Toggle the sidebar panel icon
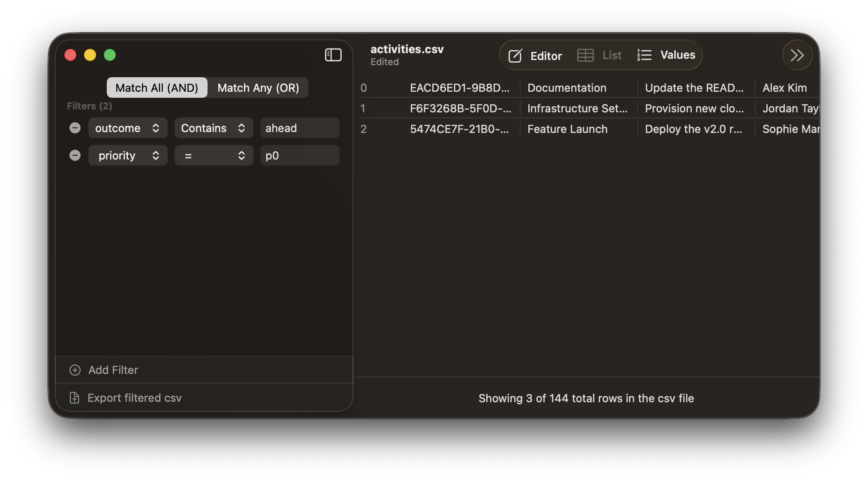This screenshot has height=482, width=868. click(x=333, y=54)
